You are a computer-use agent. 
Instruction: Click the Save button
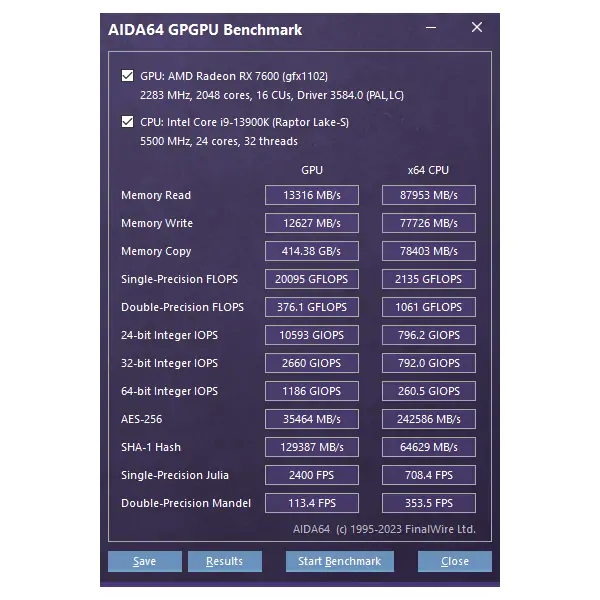tap(145, 561)
